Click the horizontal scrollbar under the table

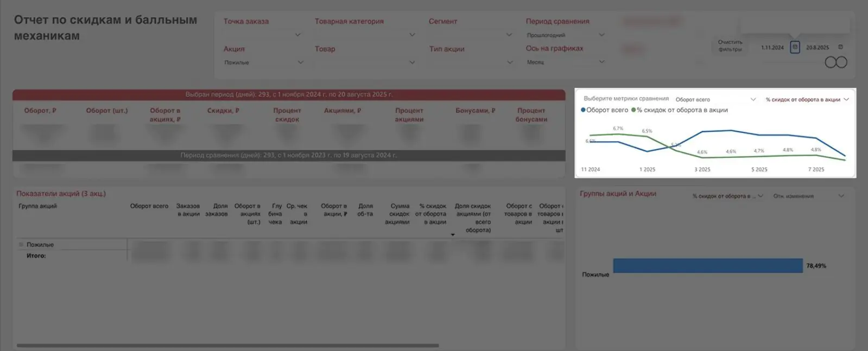point(227,345)
